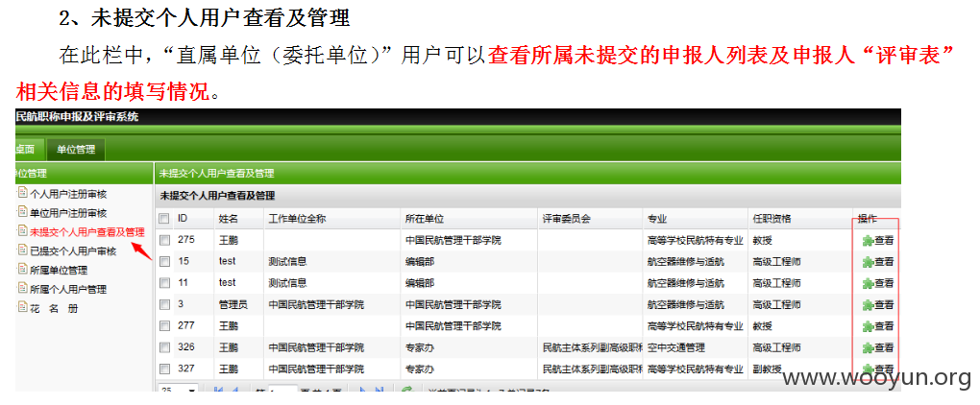
Task: Click 空中交通管理 in row ID 326
Action: point(676,347)
